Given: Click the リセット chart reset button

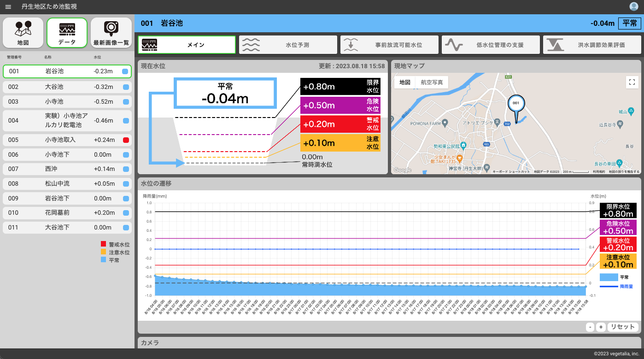Looking at the screenshot, I should tap(623, 327).
